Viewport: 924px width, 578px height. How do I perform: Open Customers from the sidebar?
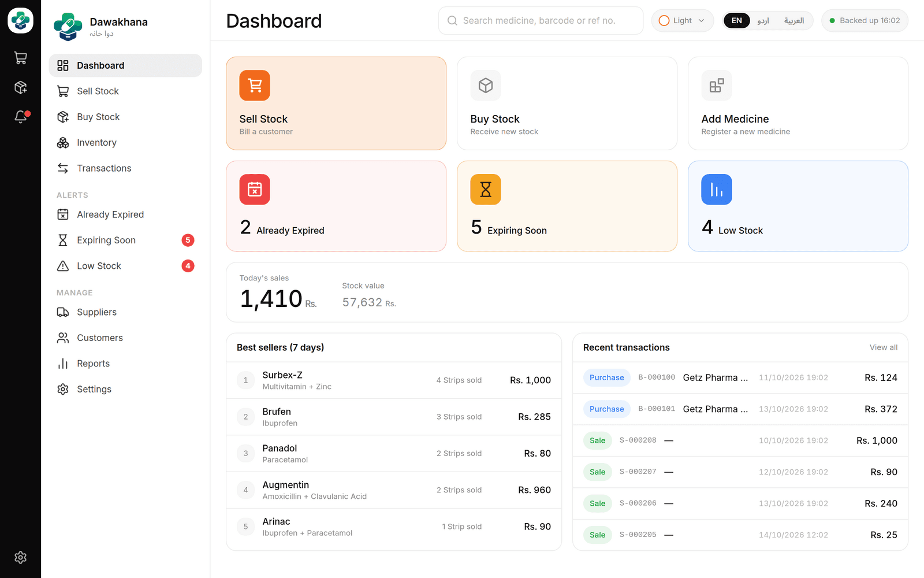click(125, 338)
